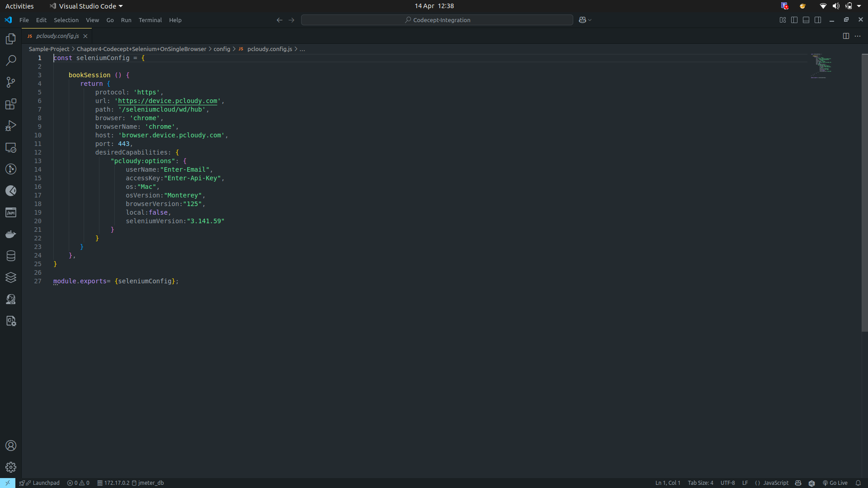Toggle Primary Side Bar layout button
The width and height of the screenshot is (868, 488).
coord(794,20)
